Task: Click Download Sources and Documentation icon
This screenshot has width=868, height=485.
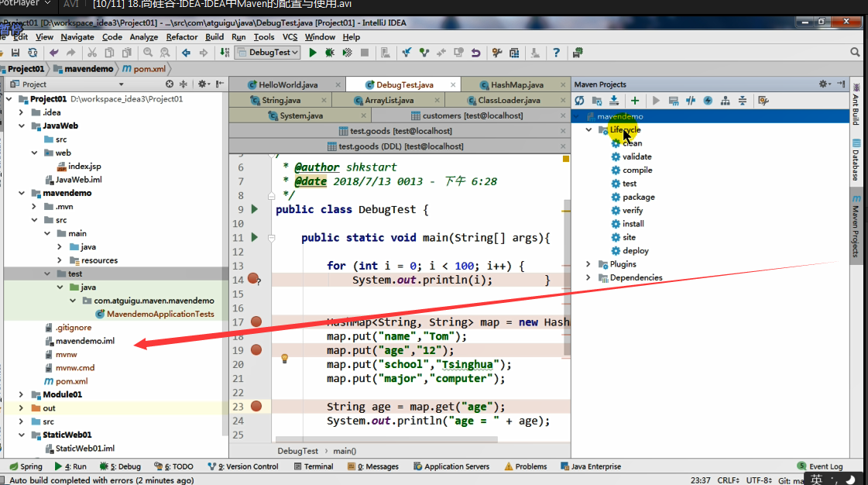Action: pos(614,101)
